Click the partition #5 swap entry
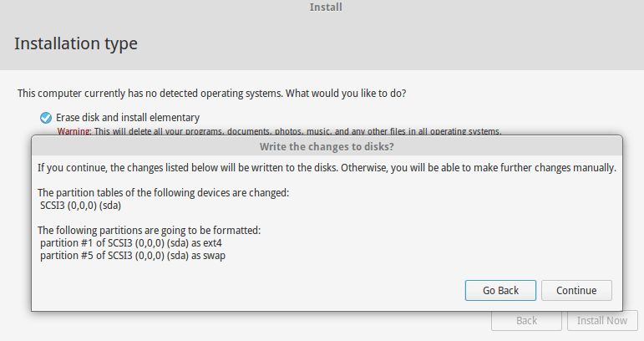This screenshot has width=644, height=341. [133, 255]
